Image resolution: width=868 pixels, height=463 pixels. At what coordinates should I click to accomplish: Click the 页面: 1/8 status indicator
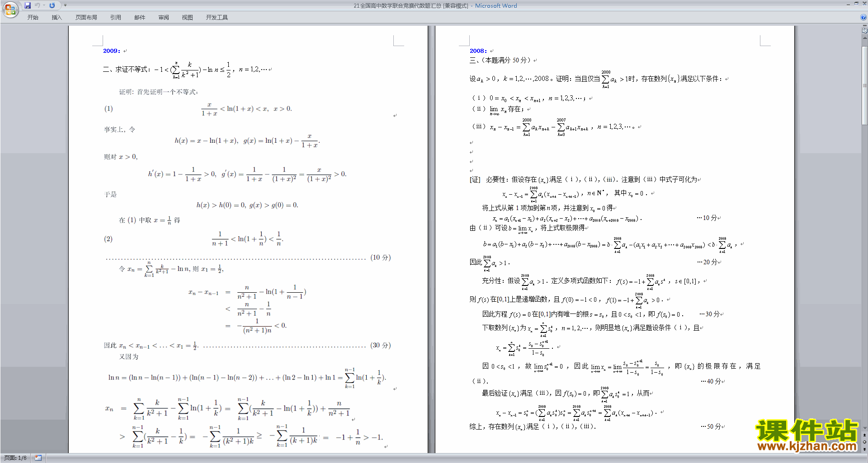15,458
